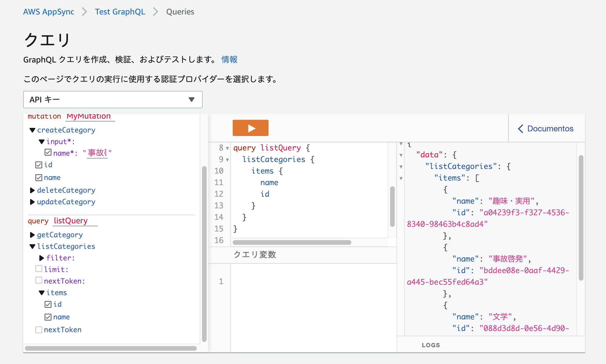This screenshot has width=606, height=364.
Task: Open the クエリ変数 query variables panel header
Action: pyautogui.click(x=255, y=255)
